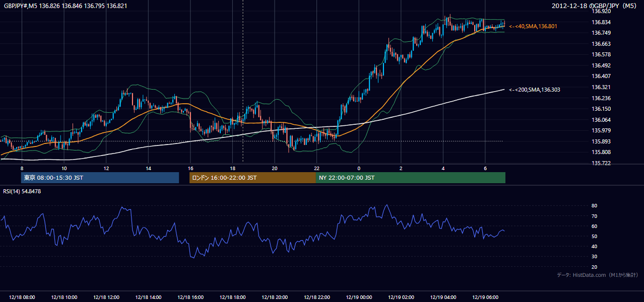The image size is (644, 302).
Task: Click price axis value 136.834
Action: [x=601, y=22]
